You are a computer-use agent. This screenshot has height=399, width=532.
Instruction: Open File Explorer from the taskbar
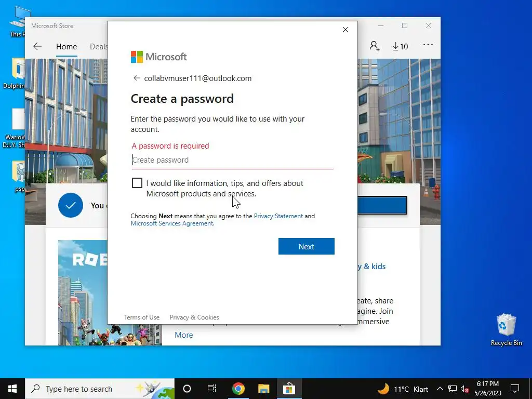click(263, 389)
